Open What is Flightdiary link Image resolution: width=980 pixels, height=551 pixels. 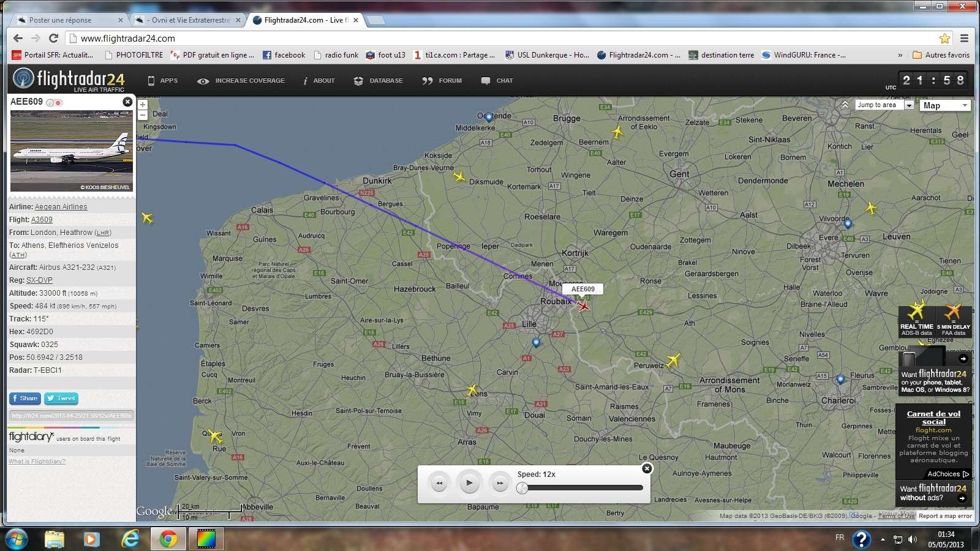coord(37,461)
